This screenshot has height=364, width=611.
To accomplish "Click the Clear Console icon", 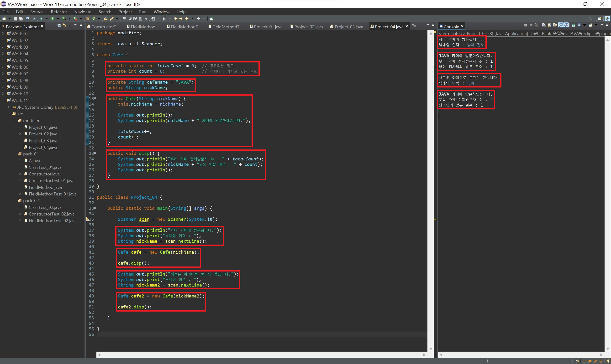I will tap(544, 25).
